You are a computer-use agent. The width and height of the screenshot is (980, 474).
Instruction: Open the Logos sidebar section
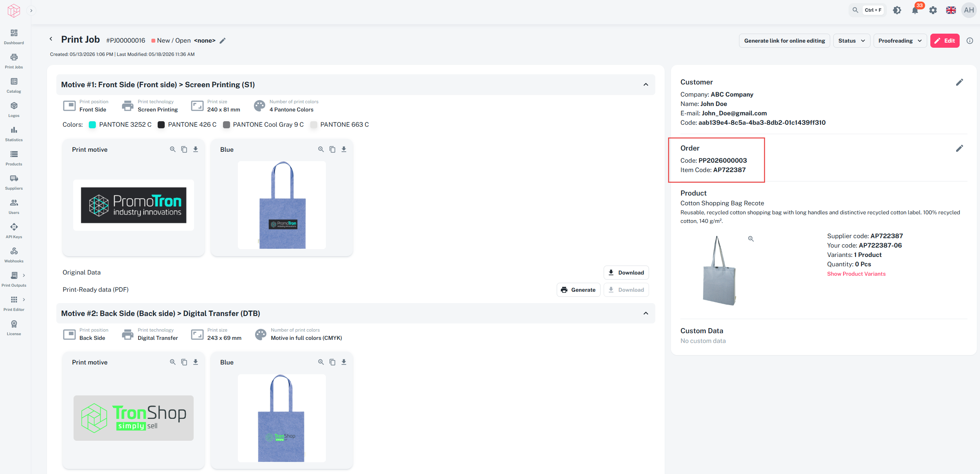14,110
